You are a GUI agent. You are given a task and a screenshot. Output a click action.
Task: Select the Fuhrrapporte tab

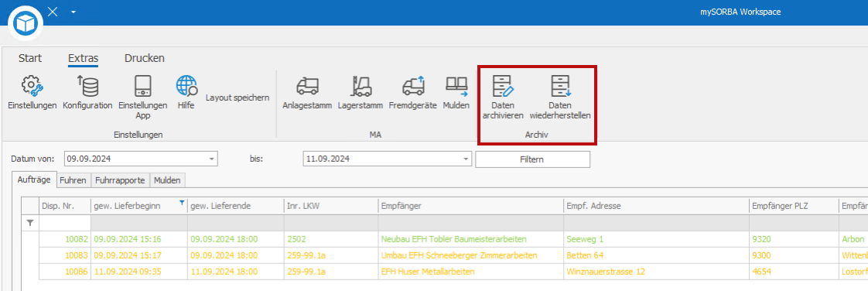click(120, 180)
